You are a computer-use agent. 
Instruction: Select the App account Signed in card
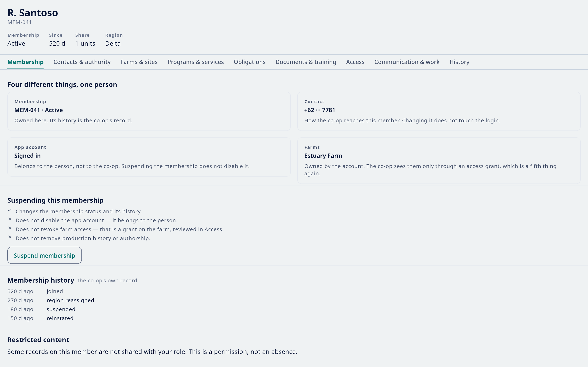149,157
